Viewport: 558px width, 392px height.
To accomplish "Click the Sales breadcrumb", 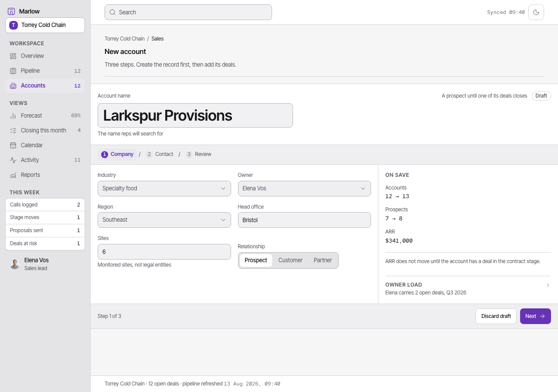I will pyautogui.click(x=157, y=39).
